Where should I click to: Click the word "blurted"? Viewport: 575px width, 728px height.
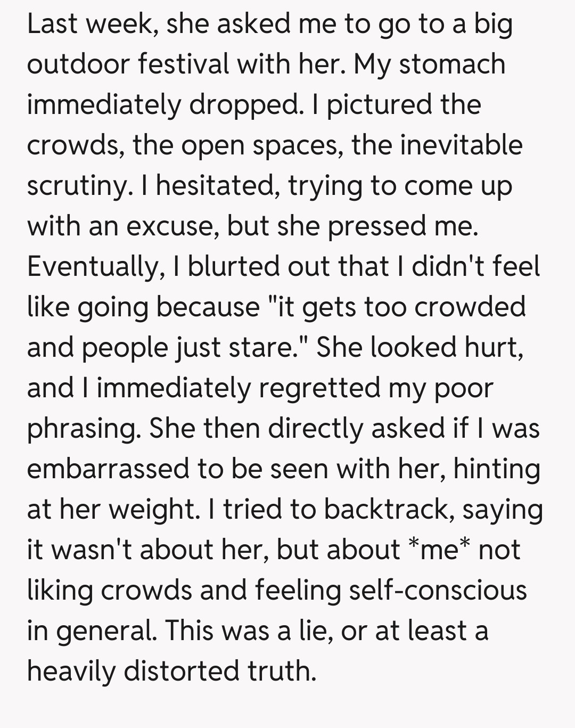234,267
